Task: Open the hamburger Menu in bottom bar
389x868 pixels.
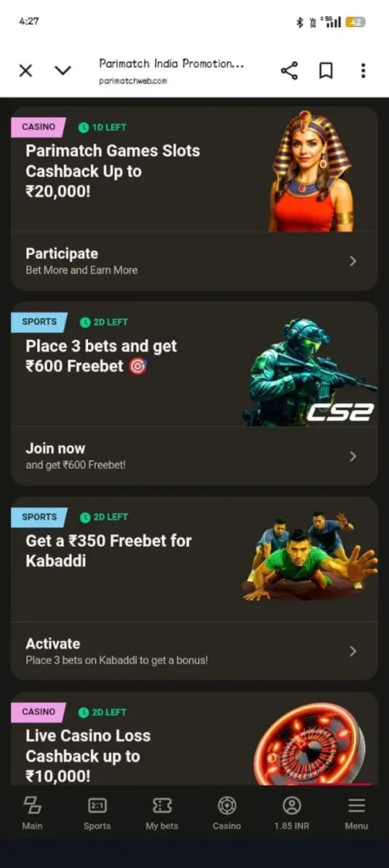Action: pos(356,813)
